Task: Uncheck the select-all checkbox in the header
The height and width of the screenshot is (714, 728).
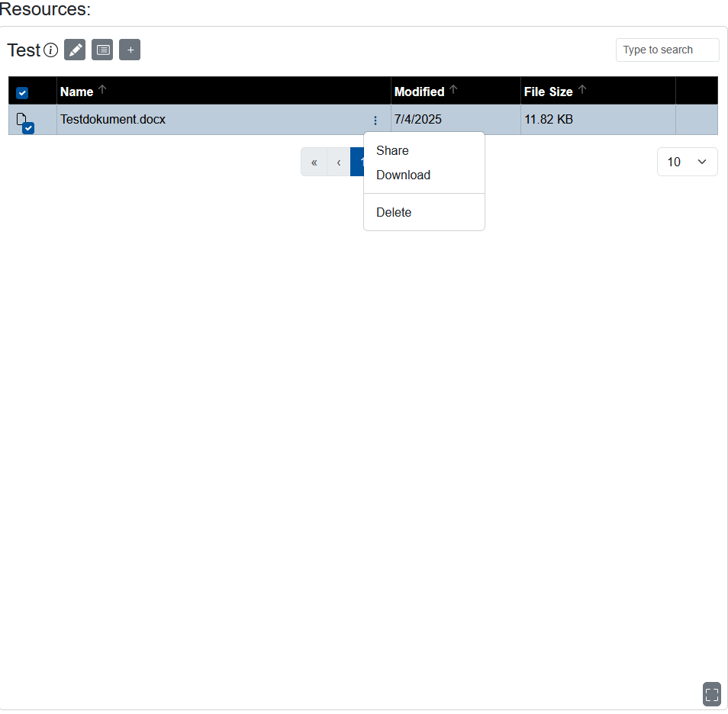Action: point(22,92)
